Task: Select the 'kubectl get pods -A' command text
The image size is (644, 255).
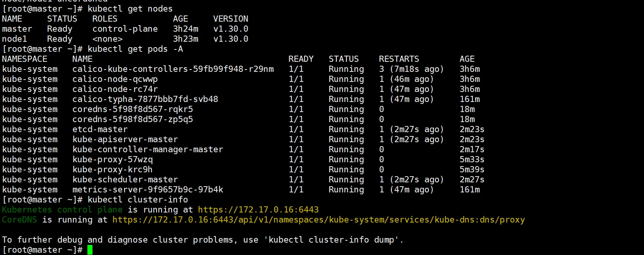Action: pos(135,49)
